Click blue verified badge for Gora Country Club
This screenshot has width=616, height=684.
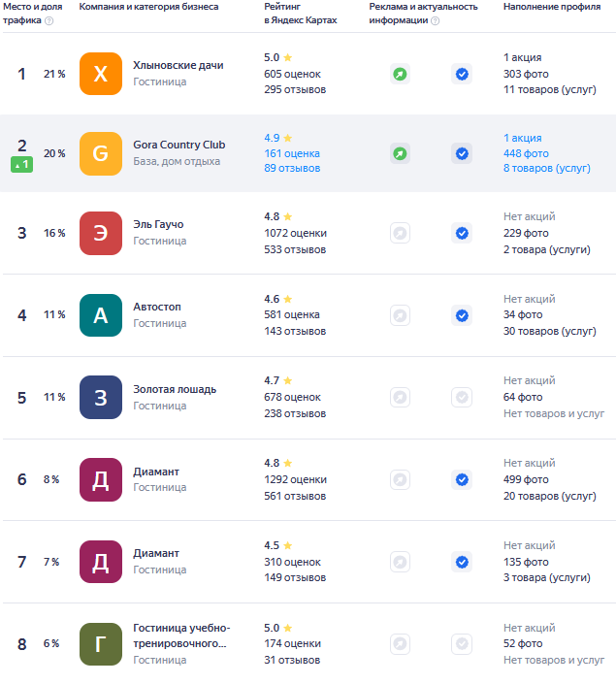pyautogui.click(x=462, y=153)
